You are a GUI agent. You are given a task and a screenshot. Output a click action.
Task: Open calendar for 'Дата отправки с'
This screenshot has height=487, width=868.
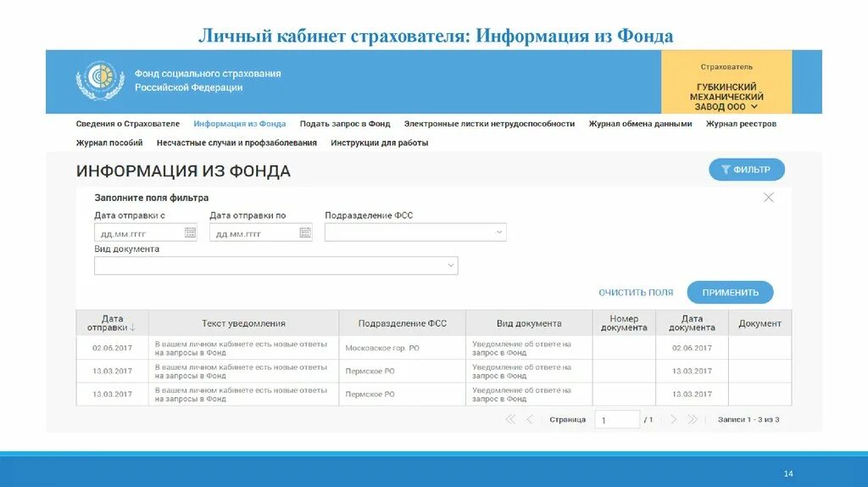tap(190, 232)
